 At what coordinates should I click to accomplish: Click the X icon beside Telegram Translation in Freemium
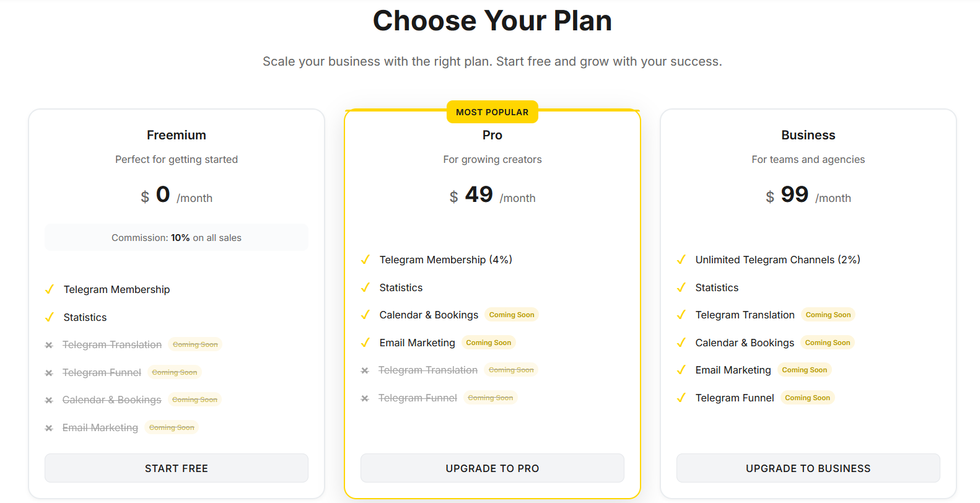point(50,344)
